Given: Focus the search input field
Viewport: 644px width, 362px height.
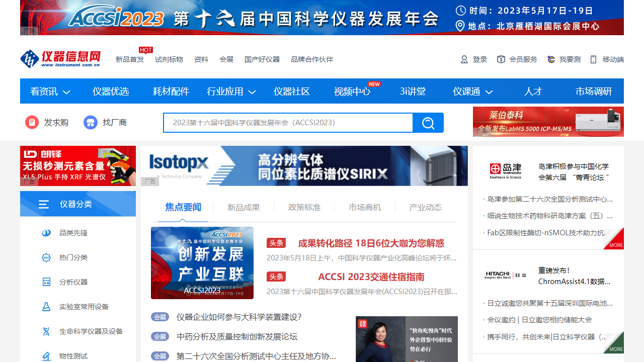Looking at the screenshot, I should (288, 123).
